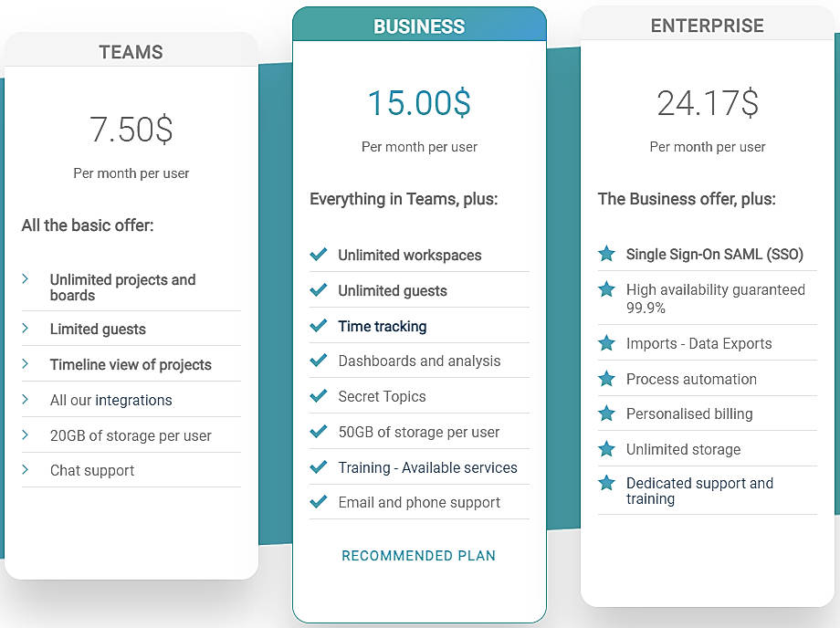Select the TEAMS plan header
The width and height of the screenshot is (840, 628).
[131, 52]
